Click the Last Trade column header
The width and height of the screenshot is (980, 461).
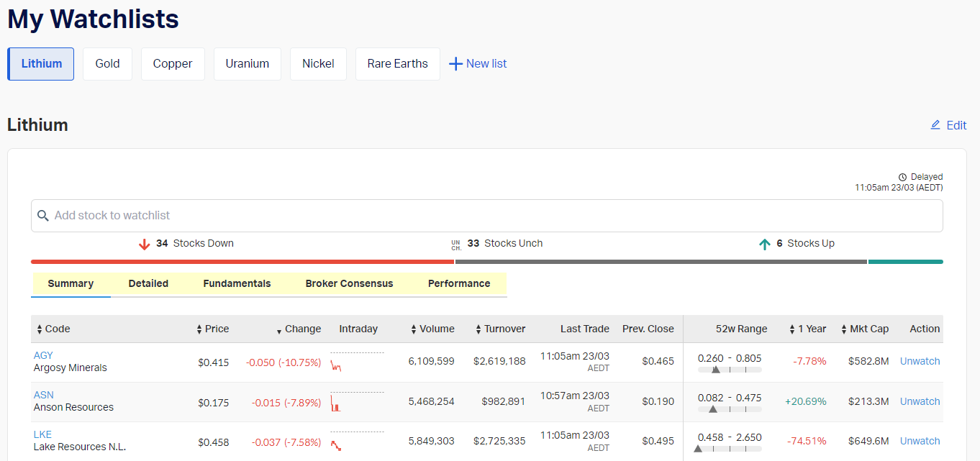click(585, 329)
